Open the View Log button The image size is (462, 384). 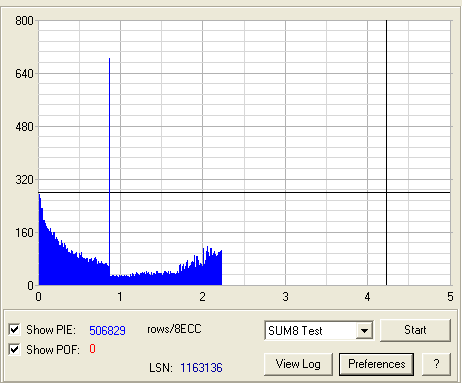[x=298, y=364]
